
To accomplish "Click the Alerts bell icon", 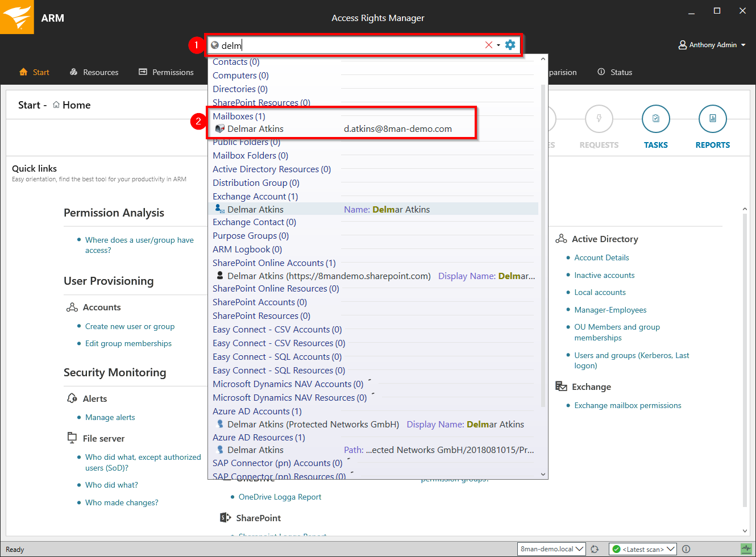I will [x=72, y=398].
